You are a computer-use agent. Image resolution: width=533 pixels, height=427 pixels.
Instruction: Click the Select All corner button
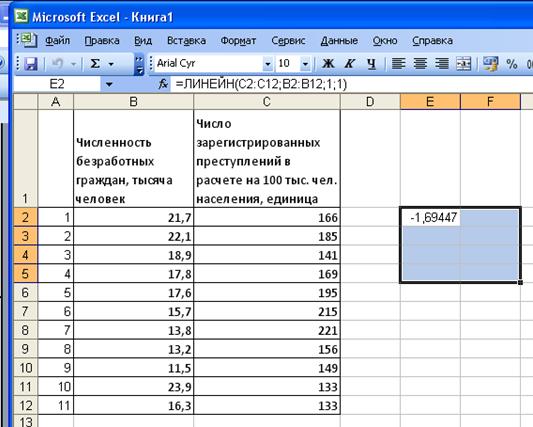click(25, 102)
